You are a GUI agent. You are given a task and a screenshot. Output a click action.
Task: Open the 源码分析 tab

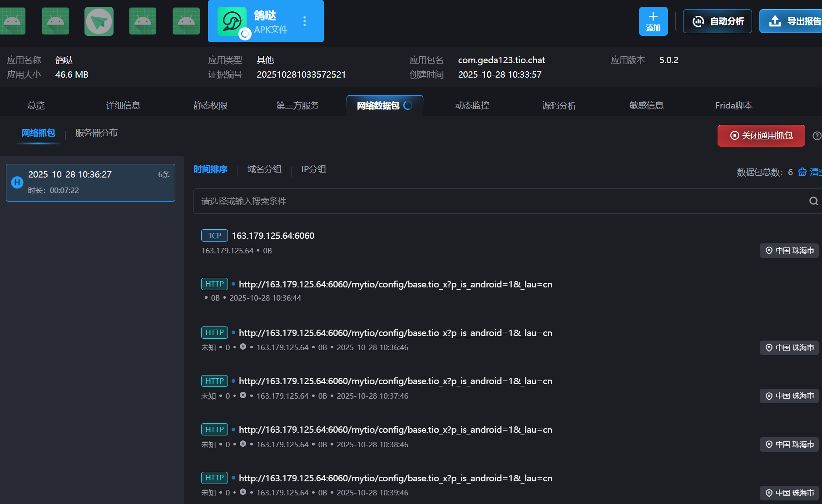tap(559, 105)
